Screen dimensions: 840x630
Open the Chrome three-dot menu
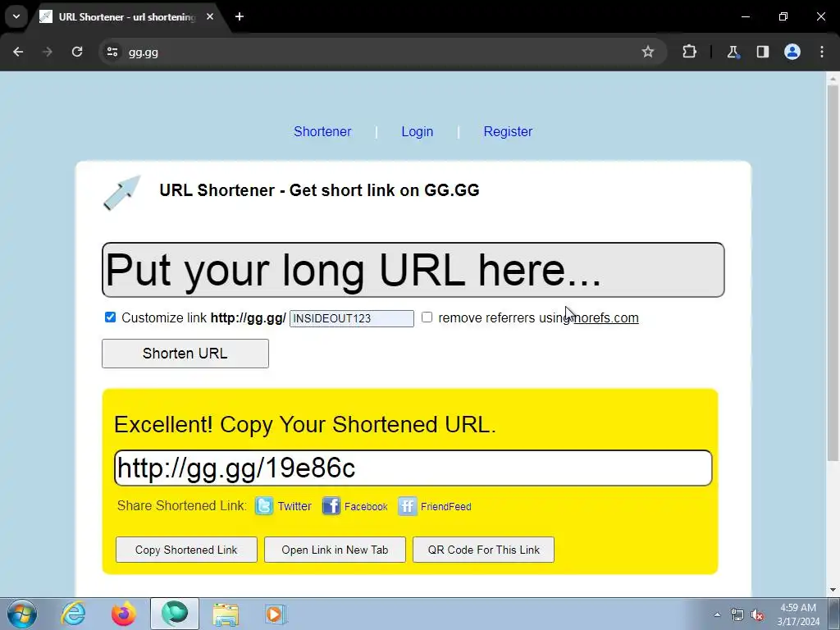click(x=822, y=52)
